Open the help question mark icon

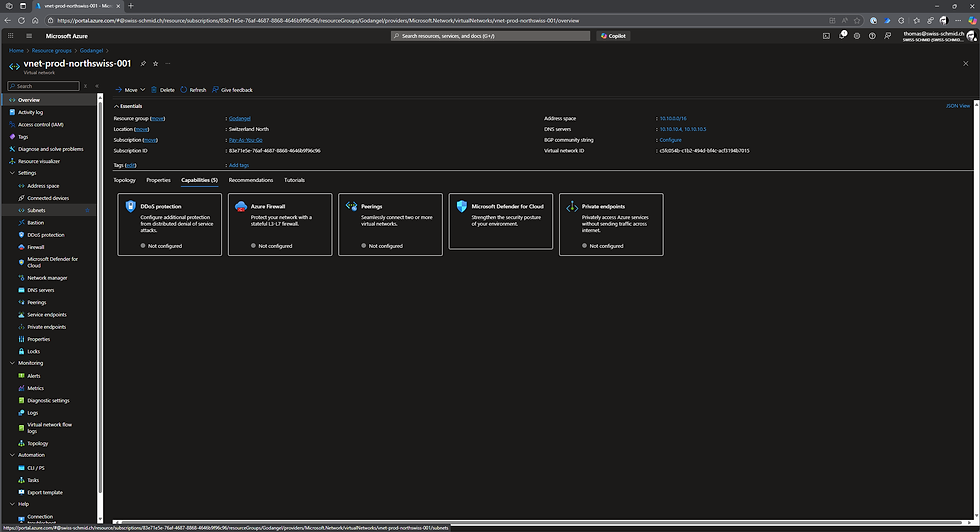click(x=872, y=36)
